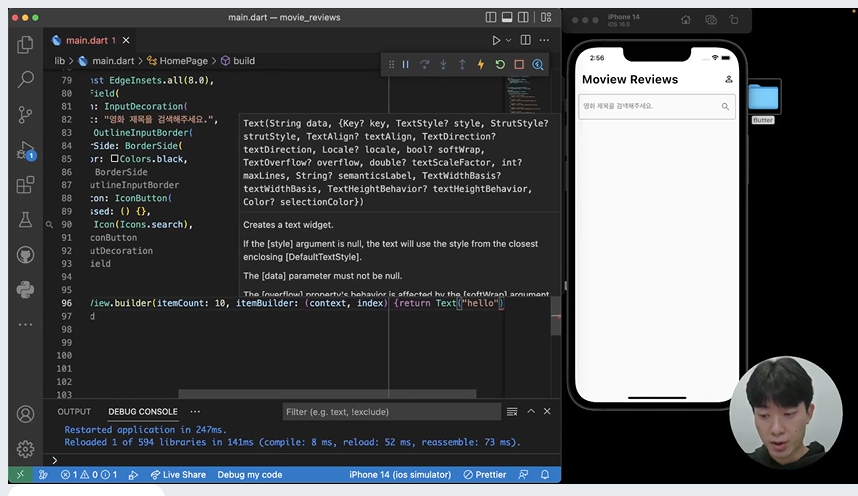
Task: Open the flutter folder on desktop
Action: click(x=763, y=102)
